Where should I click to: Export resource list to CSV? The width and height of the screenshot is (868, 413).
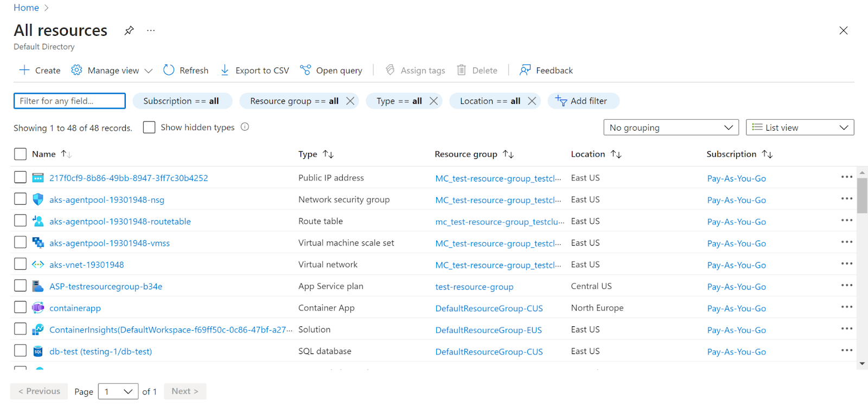click(255, 70)
